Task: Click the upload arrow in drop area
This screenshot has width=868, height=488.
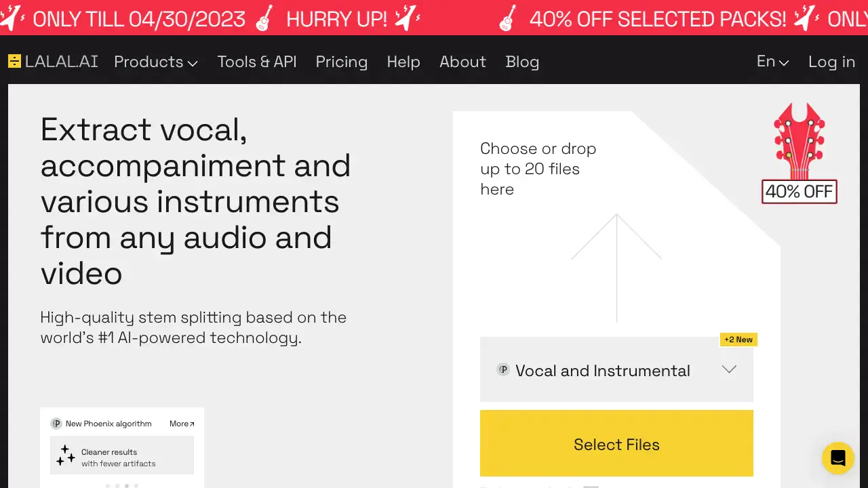Action: 616,267
